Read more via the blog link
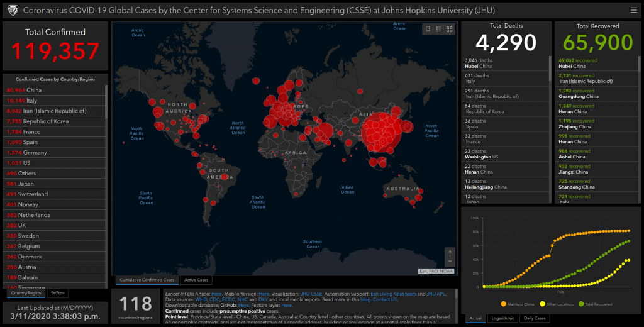Screen dimensions: 644x327 point(365,299)
